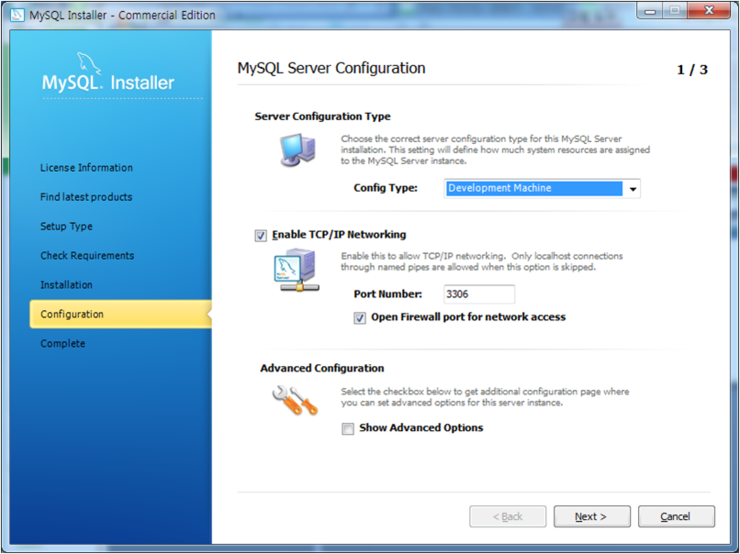
Task: Click the 1 / 3 page indicator
Action: point(692,70)
